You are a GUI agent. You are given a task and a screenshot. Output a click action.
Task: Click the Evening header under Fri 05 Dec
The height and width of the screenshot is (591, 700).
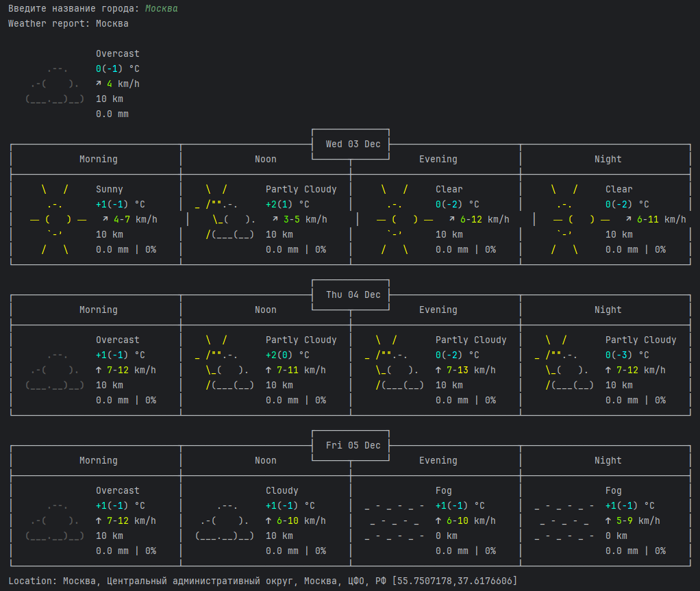[x=438, y=461]
